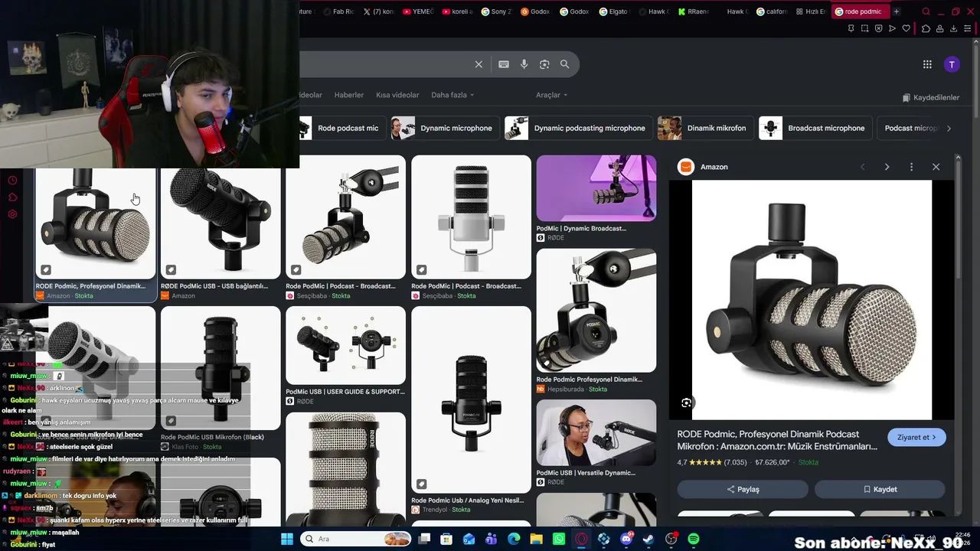Open the browser tab search icon
This screenshot has width=980, height=551.
(x=926, y=11)
